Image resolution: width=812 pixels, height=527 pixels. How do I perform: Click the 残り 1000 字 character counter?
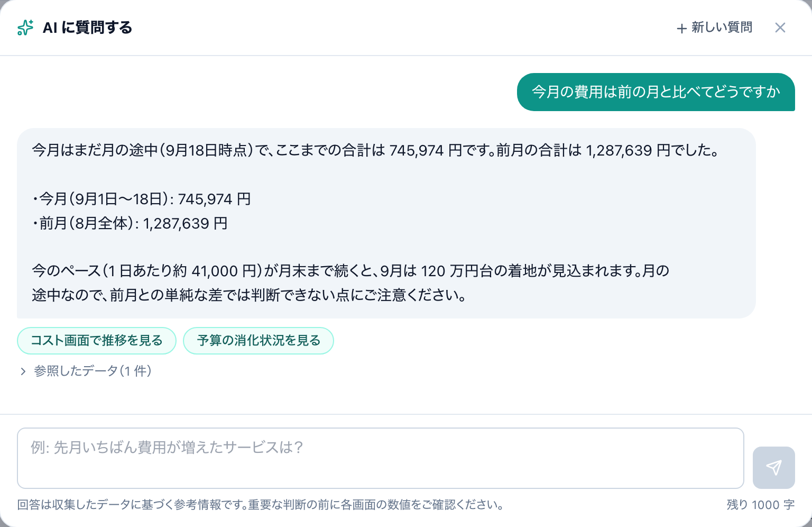(x=761, y=505)
